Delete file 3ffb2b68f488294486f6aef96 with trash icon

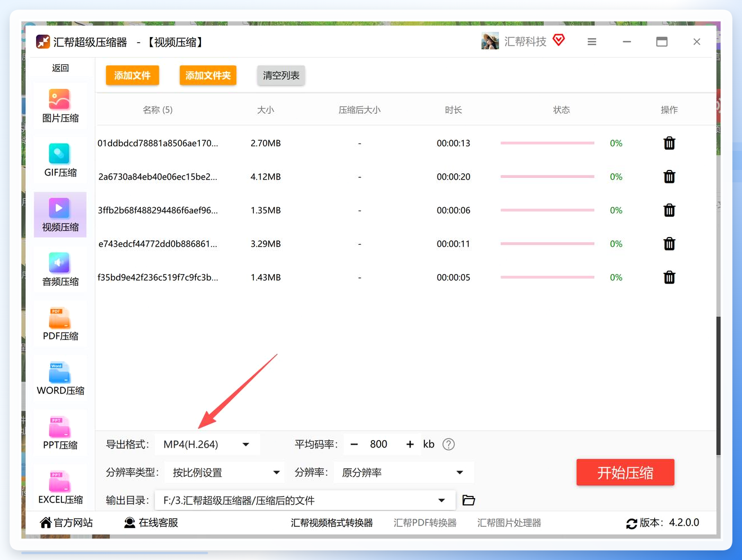click(669, 210)
